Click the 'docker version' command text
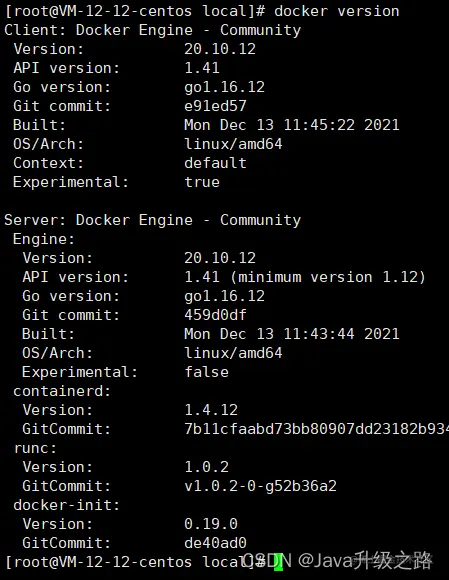The width and height of the screenshot is (449, 580). tap(337, 11)
